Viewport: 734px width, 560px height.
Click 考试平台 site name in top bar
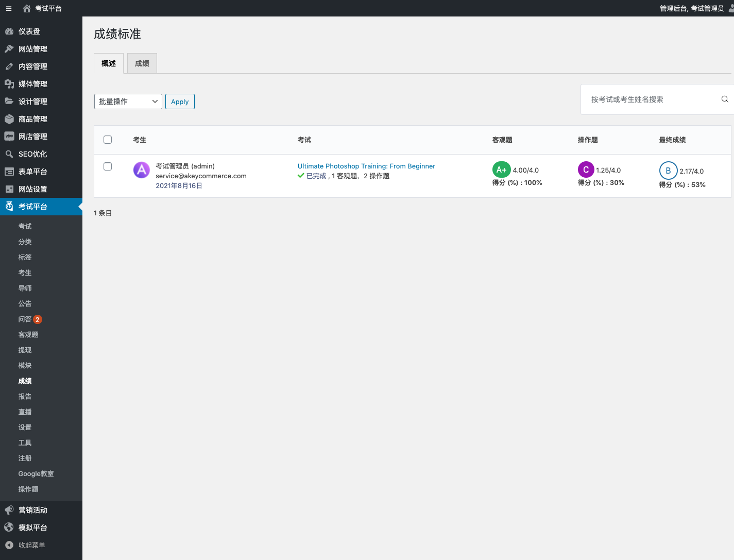(48, 8)
